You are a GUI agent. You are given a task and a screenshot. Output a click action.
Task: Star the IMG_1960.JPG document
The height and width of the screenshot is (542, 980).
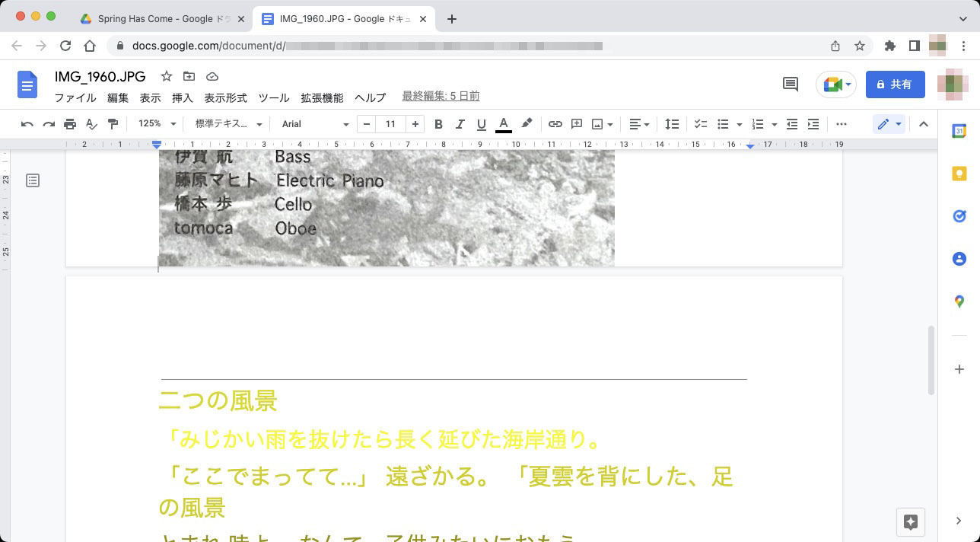[164, 76]
